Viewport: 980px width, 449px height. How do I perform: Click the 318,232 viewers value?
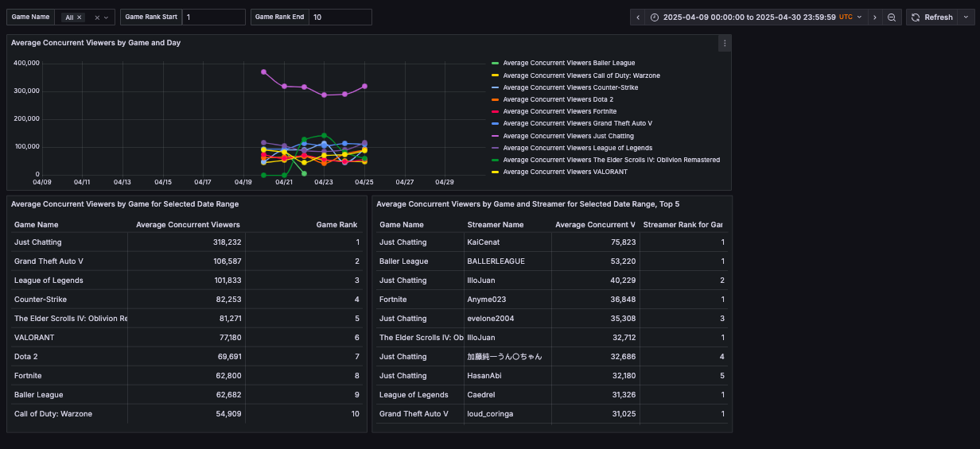(227, 242)
